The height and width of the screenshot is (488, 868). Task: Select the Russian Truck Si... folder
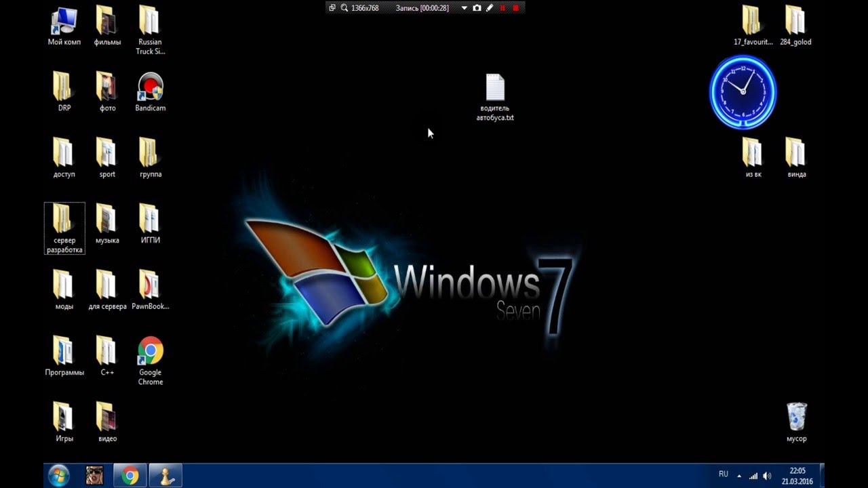[x=150, y=30]
